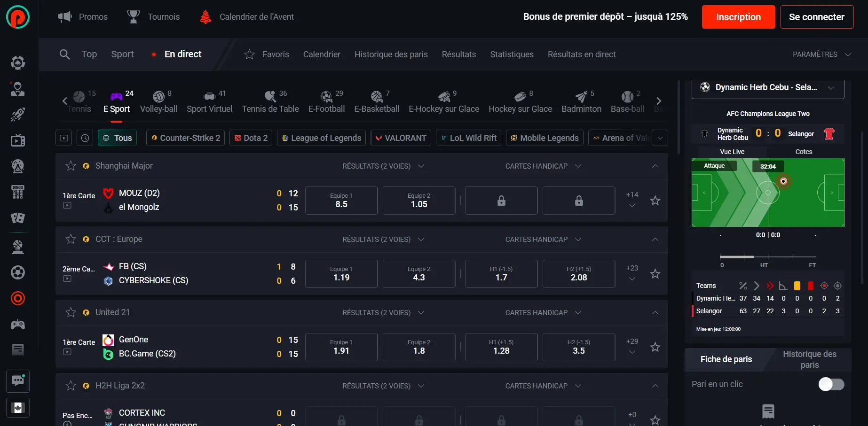
Task: Favorite the CCT : Europe league star
Action: [71, 239]
